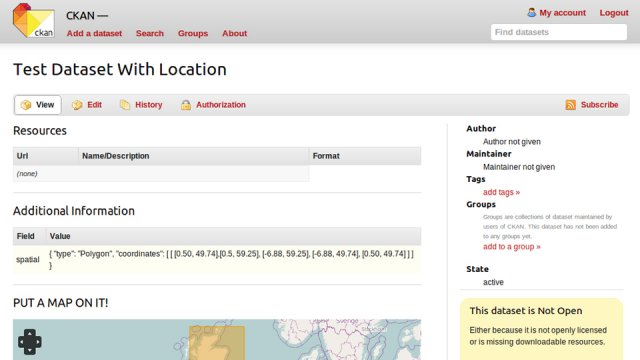Screen dimensions: 640x360
Task: Click This dataset is Not Open heading
Action: click(x=526, y=311)
